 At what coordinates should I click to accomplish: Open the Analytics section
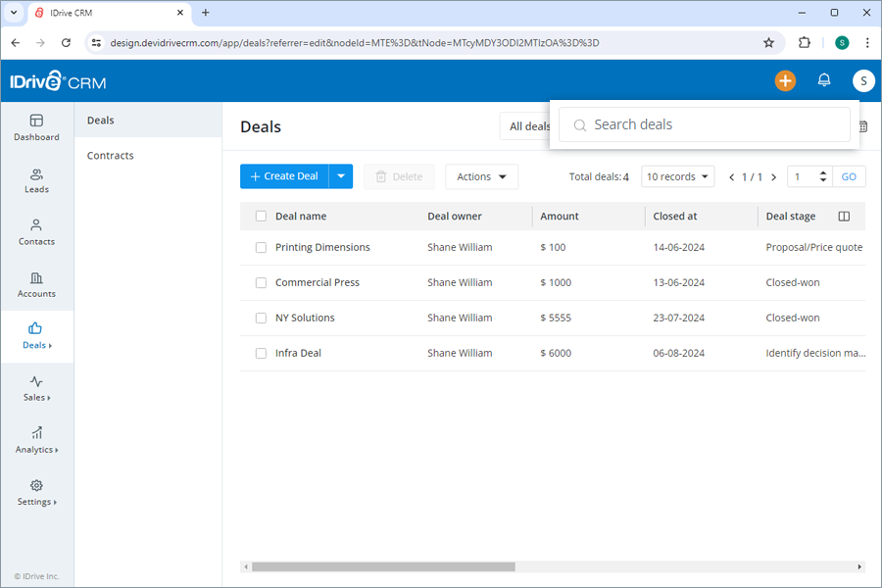click(36, 441)
